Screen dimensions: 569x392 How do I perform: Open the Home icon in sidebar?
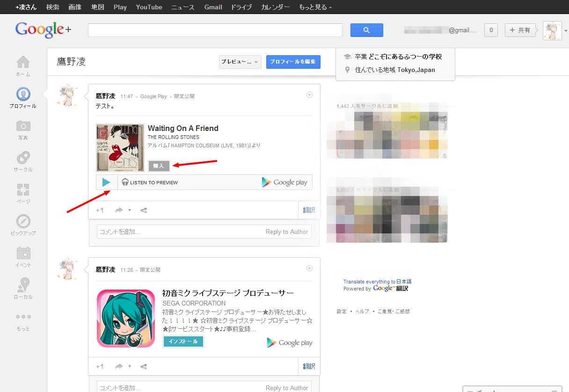coord(23,63)
